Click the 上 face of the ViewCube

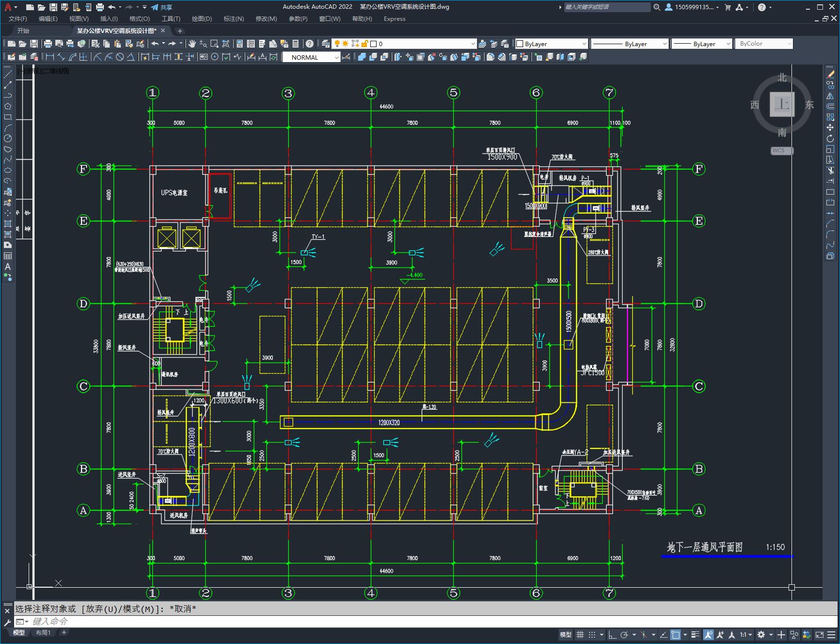click(x=782, y=104)
